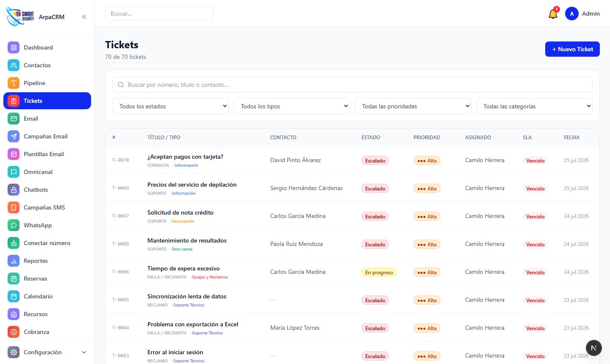Click contact Sergio Hernández Cárdenas
This screenshot has width=610, height=364.
[x=306, y=188]
